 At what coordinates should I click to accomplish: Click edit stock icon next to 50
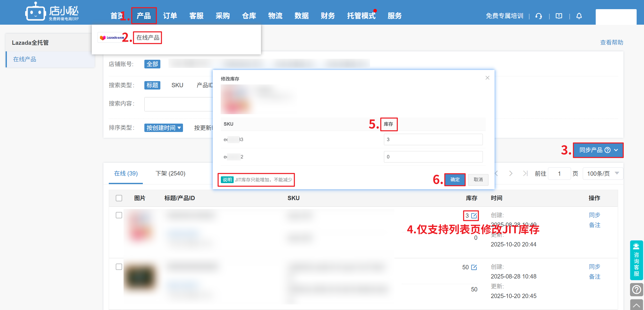point(474,267)
